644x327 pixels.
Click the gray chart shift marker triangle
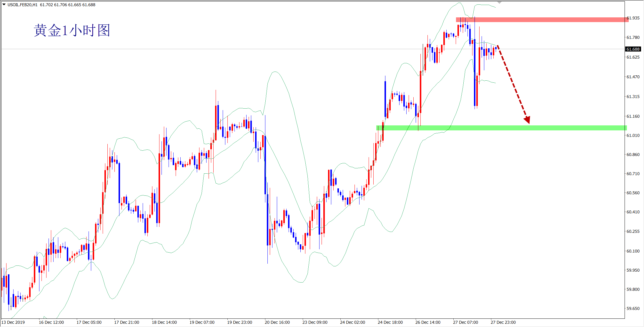coord(499,2)
